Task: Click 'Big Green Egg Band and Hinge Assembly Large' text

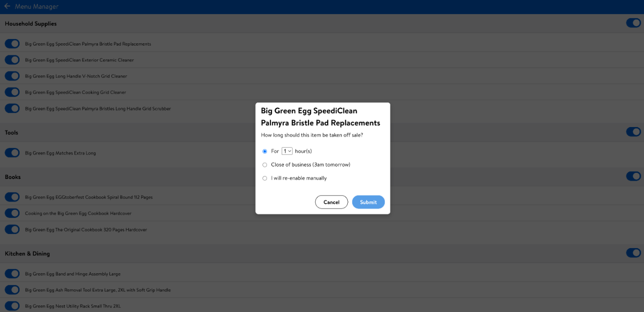Action: pos(73,274)
